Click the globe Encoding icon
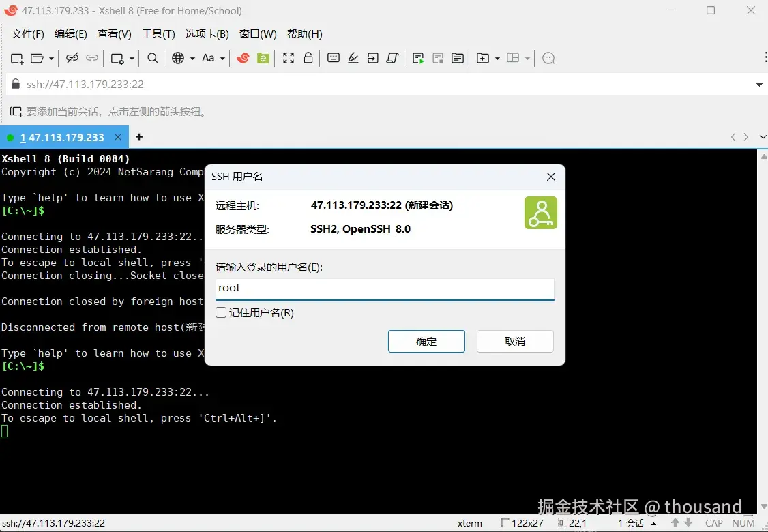 point(178,58)
